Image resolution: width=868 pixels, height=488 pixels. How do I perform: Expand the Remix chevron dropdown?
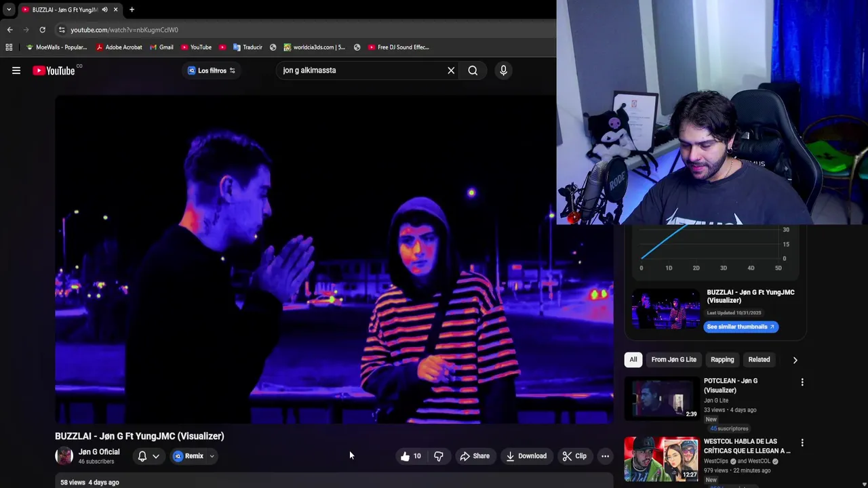pyautogui.click(x=212, y=456)
